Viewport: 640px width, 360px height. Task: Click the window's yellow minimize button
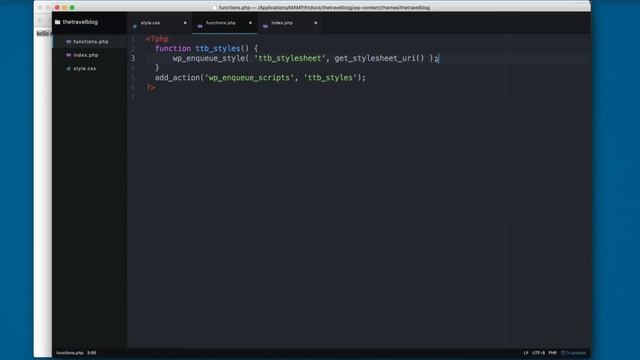(x=65, y=7)
